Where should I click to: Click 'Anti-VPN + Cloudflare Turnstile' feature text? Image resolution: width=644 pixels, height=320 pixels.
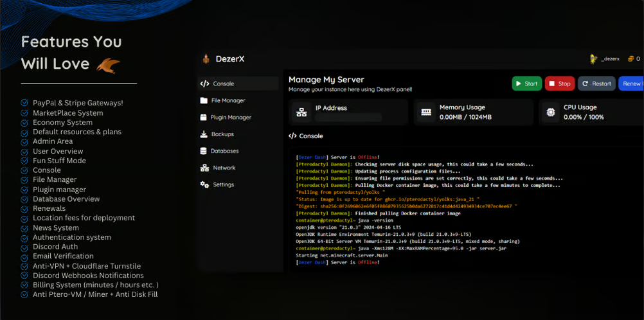coord(87,266)
